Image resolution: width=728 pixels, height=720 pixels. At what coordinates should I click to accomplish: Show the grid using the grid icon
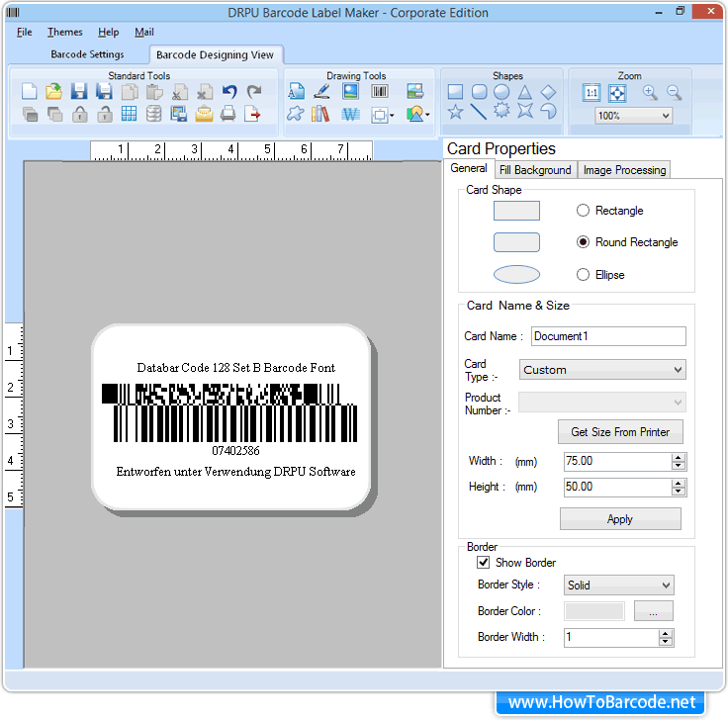pyautogui.click(x=130, y=114)
